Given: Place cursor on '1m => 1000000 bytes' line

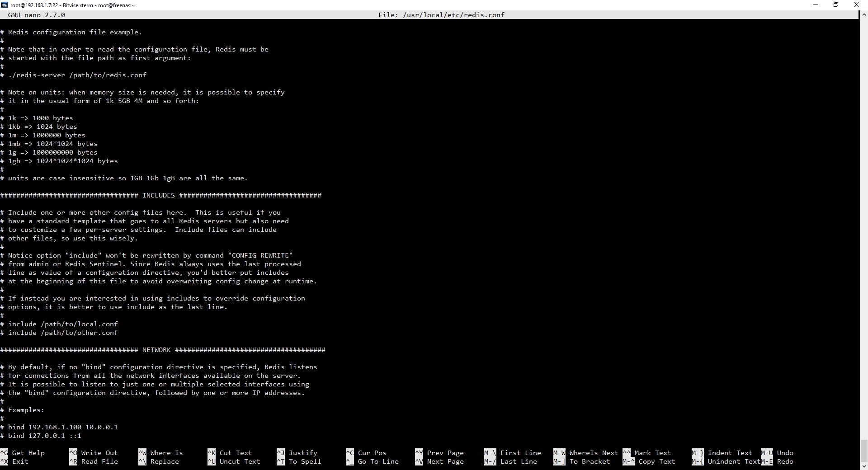Looking at the screenshot, I should point(43,135).
